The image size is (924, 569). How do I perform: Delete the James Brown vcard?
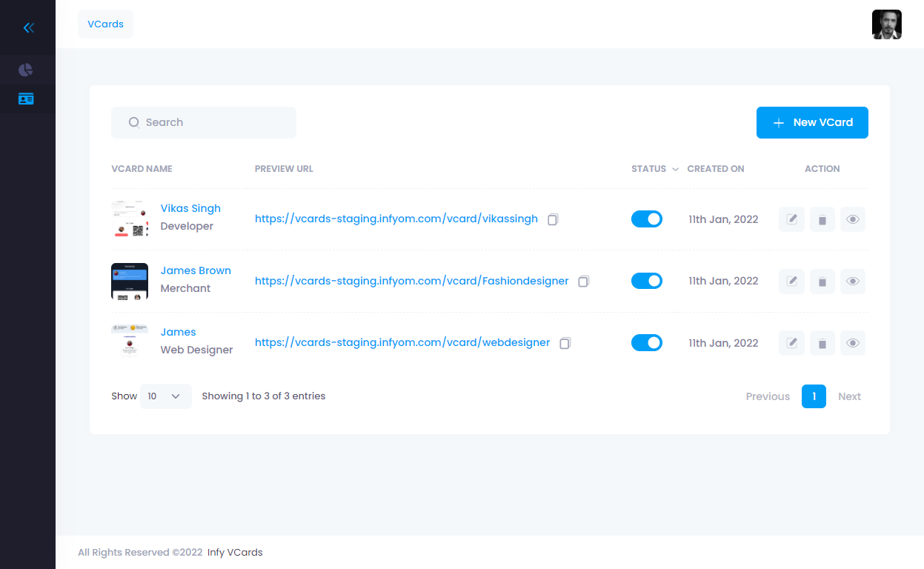click(822, 282)
